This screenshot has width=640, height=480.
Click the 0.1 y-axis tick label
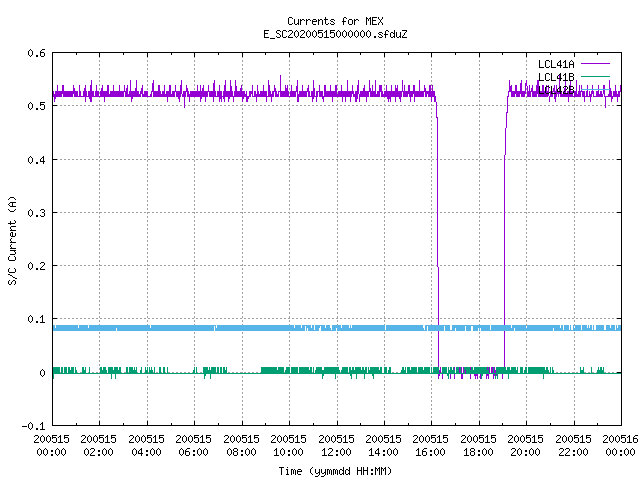36,319
